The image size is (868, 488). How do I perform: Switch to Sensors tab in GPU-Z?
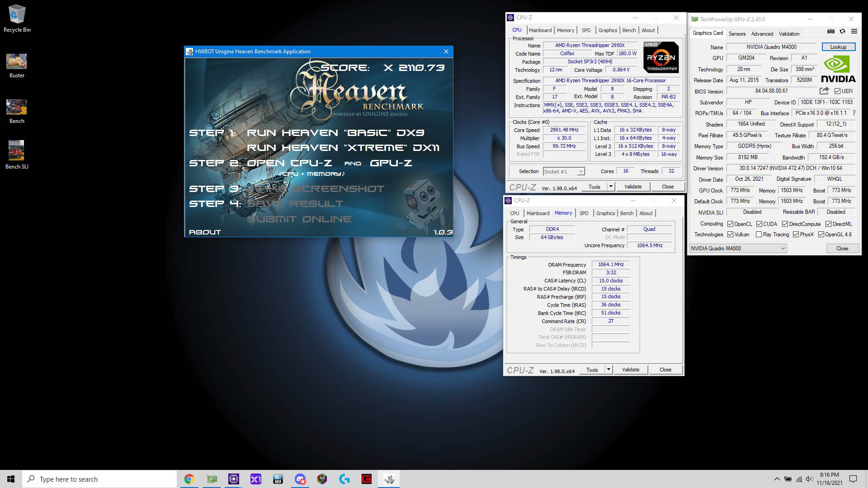click(x=737, y=34)
